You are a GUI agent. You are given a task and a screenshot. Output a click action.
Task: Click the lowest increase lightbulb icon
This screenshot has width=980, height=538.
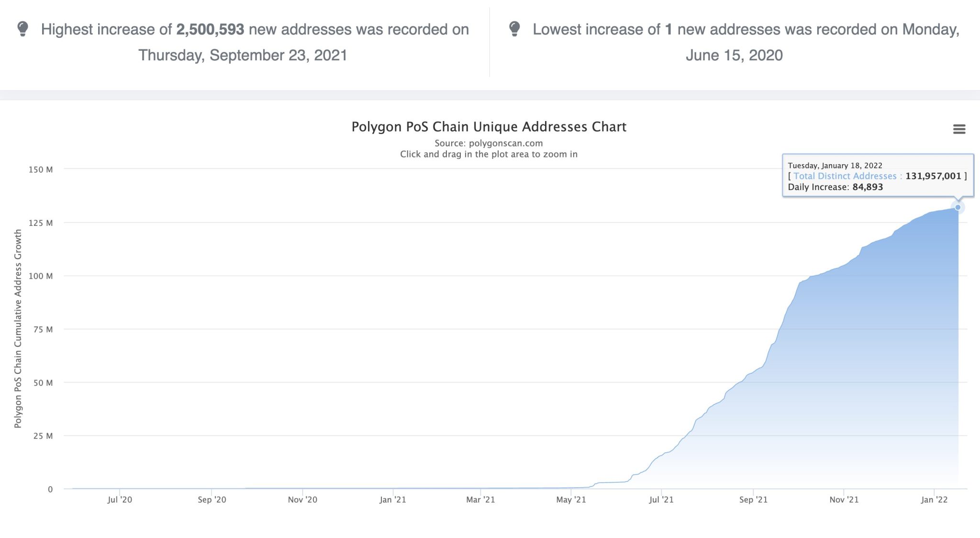pyautogui.click(x=514, y=29)
